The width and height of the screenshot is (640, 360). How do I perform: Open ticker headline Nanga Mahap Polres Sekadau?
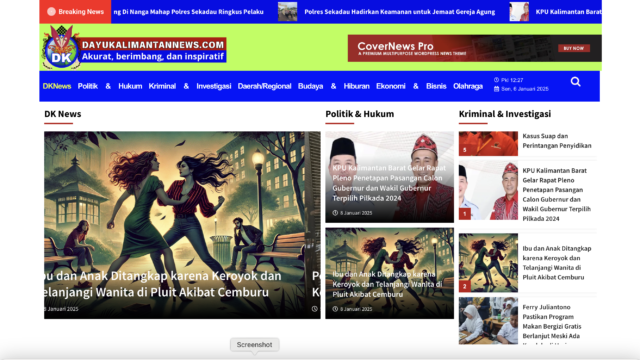tap(189, 12)
